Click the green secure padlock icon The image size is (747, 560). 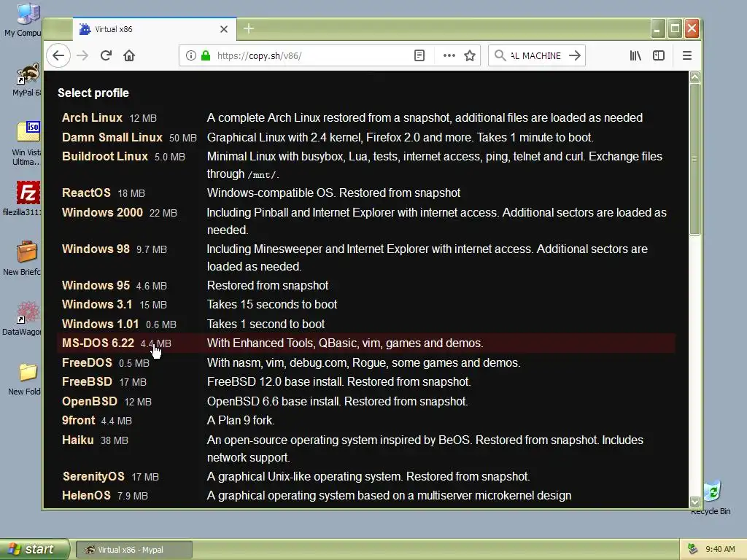(206, 55)
